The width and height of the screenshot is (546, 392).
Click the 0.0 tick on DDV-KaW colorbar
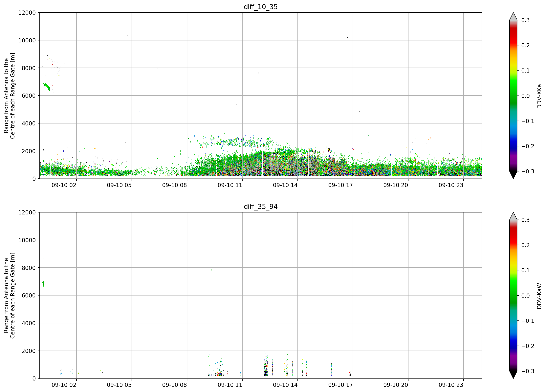pos(526,296)
